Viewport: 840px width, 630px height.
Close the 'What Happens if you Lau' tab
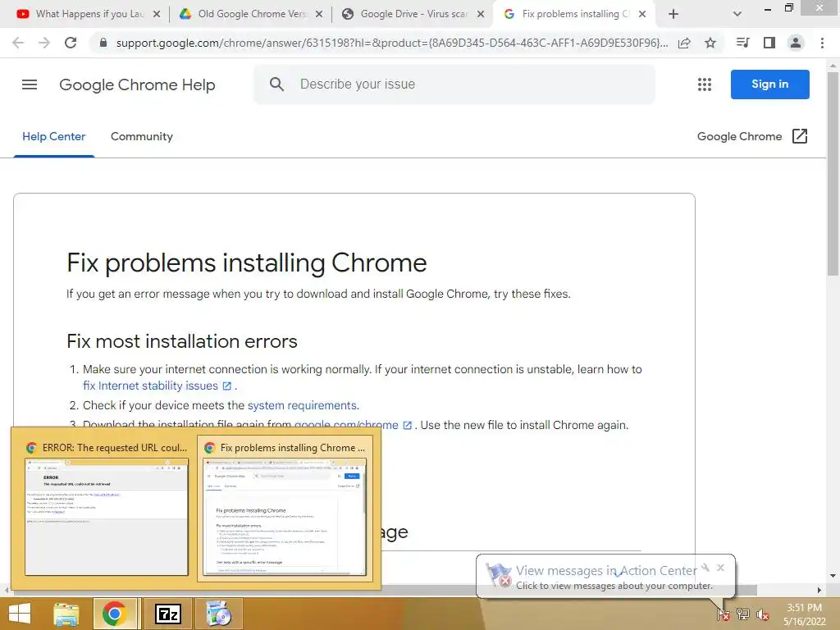157,15
